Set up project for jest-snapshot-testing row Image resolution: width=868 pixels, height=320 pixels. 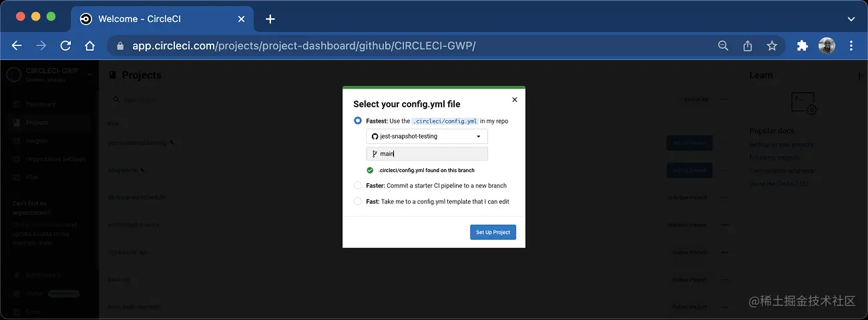tap(689, 143)
